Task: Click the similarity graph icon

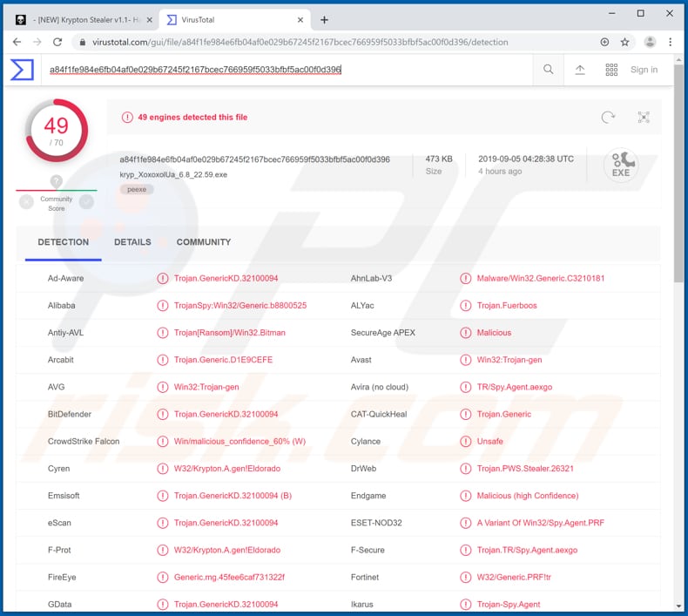Action: (644, 118)
